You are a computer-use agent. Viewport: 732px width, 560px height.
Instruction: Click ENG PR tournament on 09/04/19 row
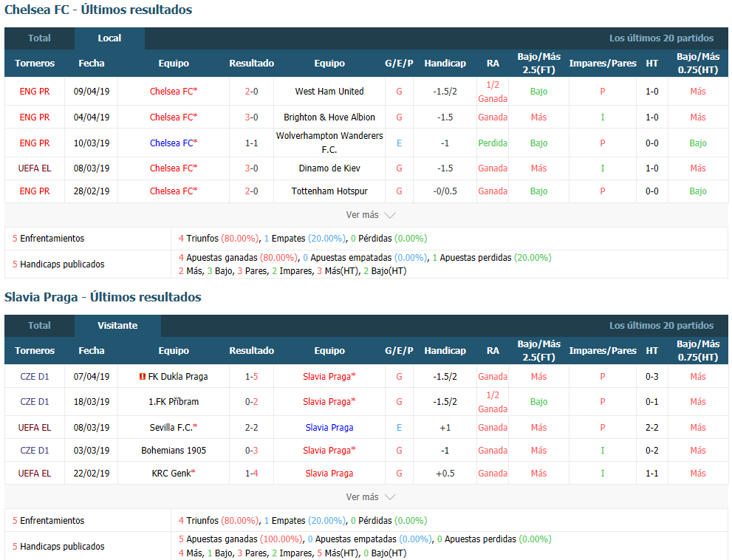(x=35, y=92)
